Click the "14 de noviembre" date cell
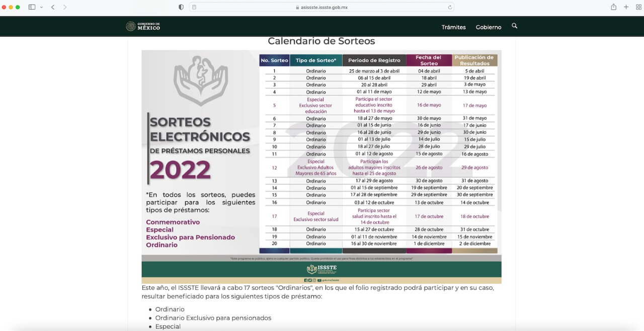 (429, 236)
